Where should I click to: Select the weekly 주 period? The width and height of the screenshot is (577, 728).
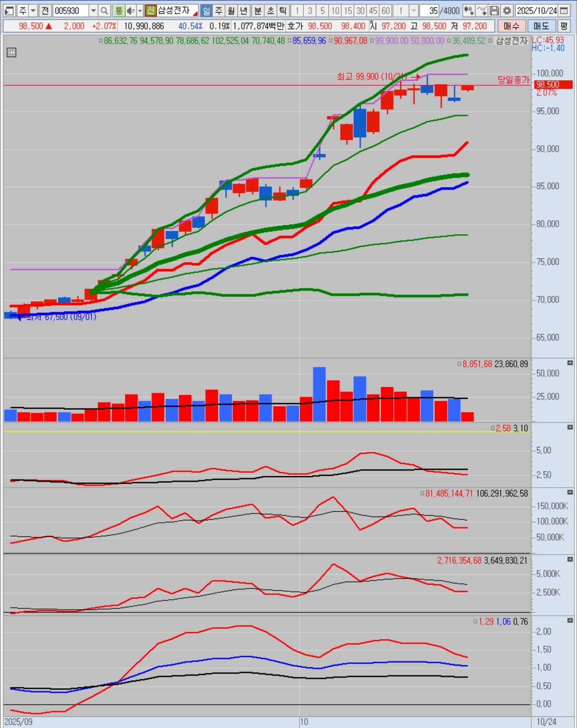[x=219, y=11]
